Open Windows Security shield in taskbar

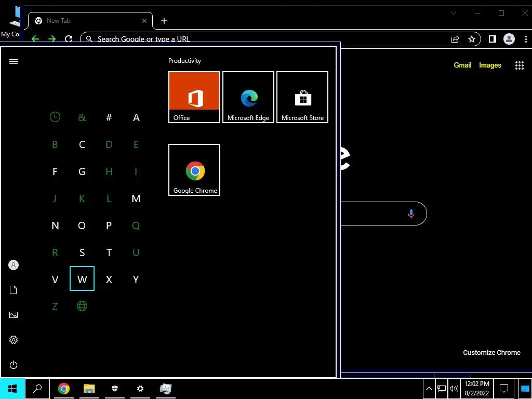point(115,389)
